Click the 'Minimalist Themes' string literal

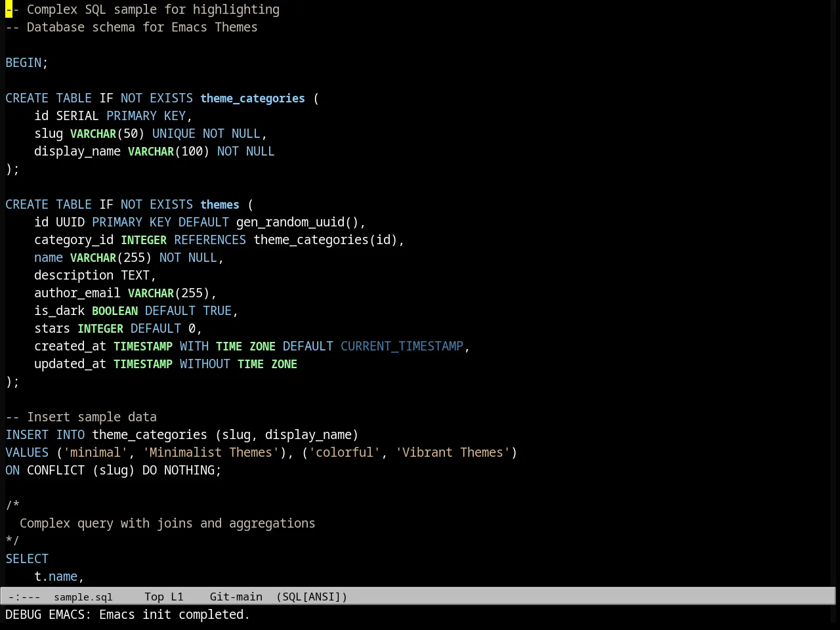click(x=211, y=452)
